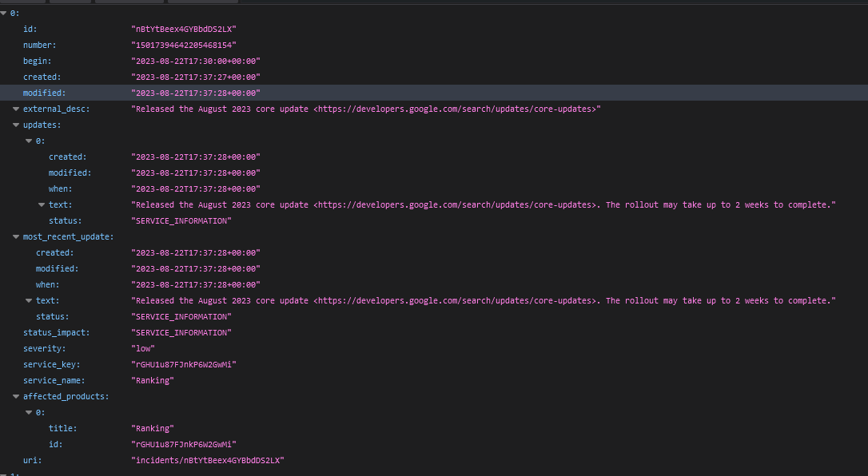Select the highlighted modified row key
Viewport: 868px width, 476px height.
(x=44, y=93)
